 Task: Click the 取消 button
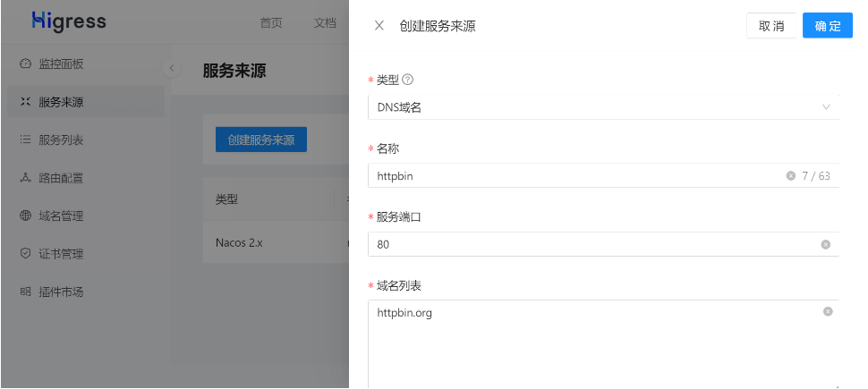(x=770, y=26)
